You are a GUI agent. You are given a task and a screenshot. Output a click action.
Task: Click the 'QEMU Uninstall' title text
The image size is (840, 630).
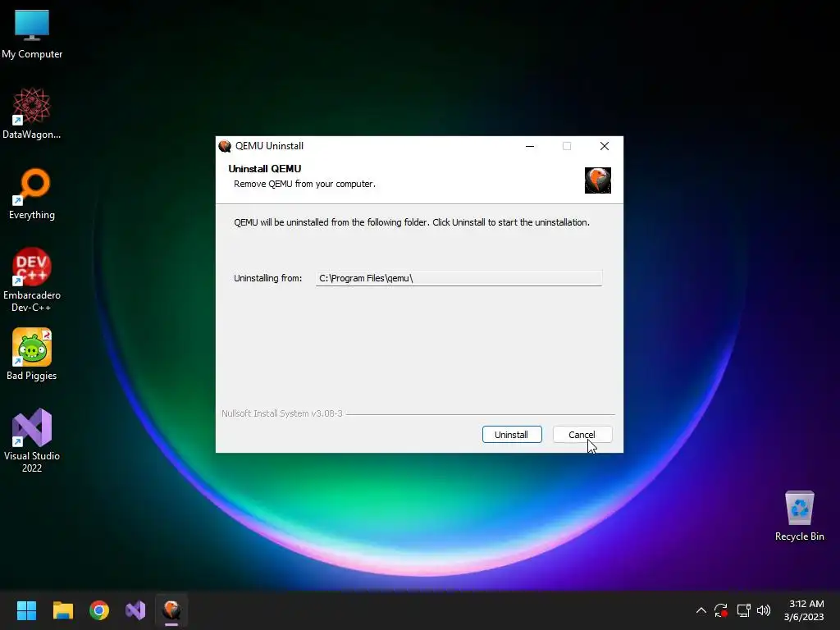(269, 146)
